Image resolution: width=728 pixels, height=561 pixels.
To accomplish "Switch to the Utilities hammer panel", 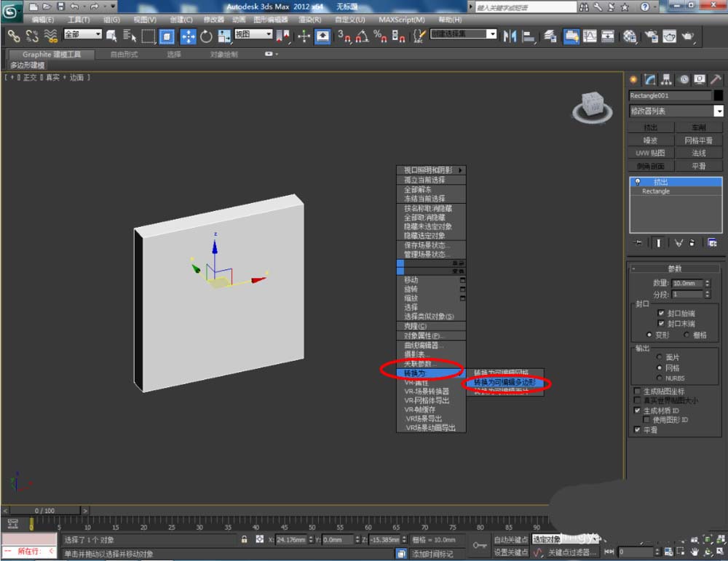I will pos(716,79).
